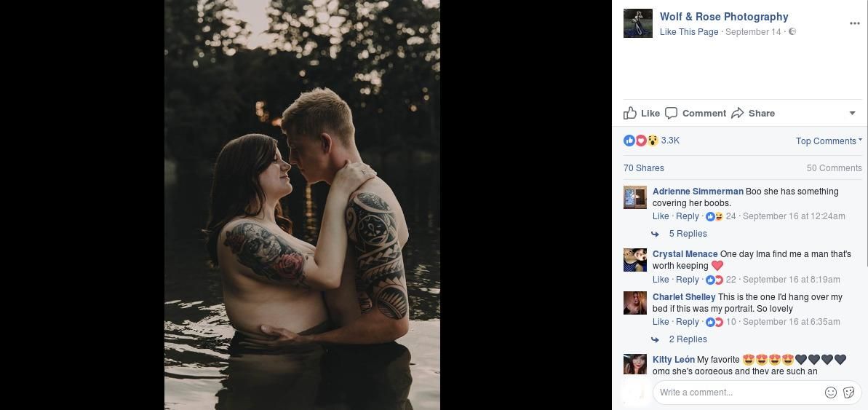Click the thumbs-up Like icon
Screen dimensions: 868x410
630,113
